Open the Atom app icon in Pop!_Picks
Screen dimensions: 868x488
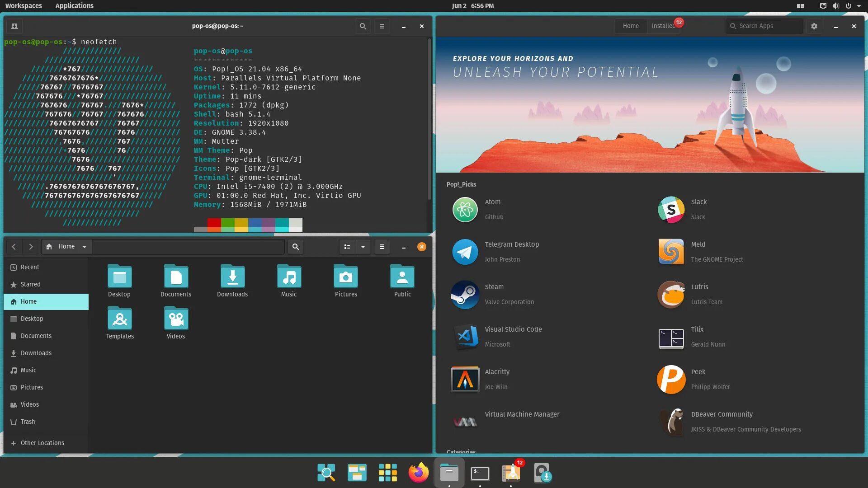tap(465, 210)
